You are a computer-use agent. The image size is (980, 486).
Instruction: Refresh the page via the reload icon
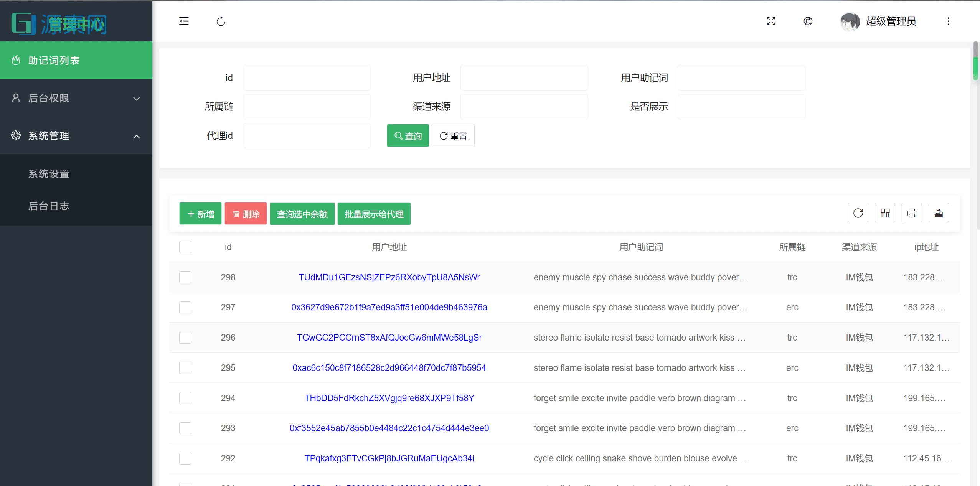(x=221, y=21)
